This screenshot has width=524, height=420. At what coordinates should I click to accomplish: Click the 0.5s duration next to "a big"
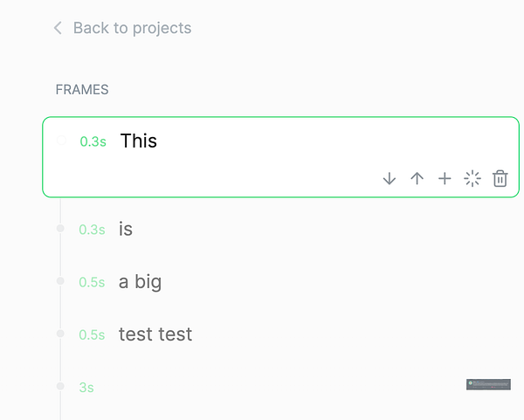click(x=92, y=283)
